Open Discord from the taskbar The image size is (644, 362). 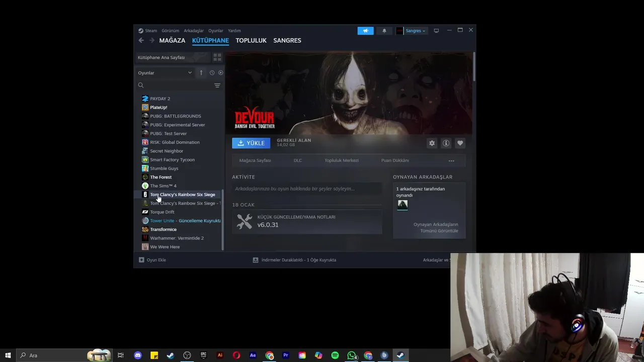pyautogui.click(x=138, y=355)
